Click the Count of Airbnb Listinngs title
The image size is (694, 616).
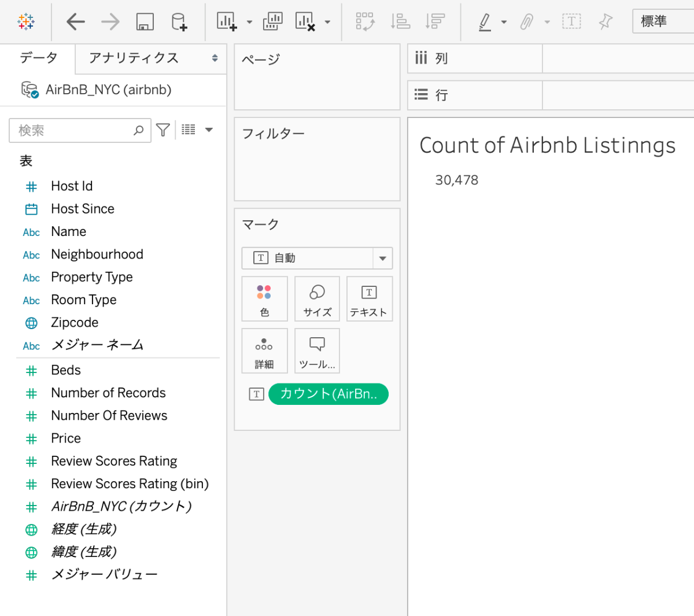(x=547, y=145)
